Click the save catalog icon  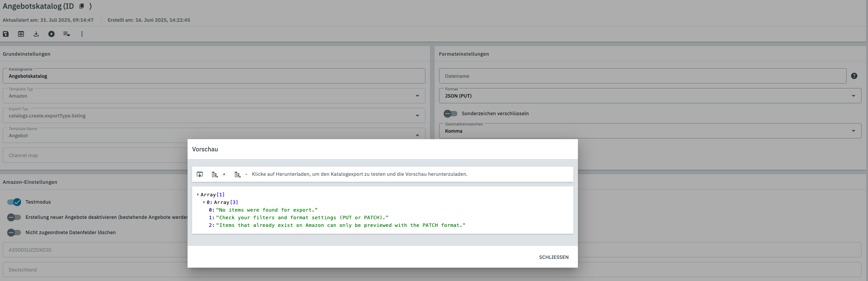click(6, 34)
